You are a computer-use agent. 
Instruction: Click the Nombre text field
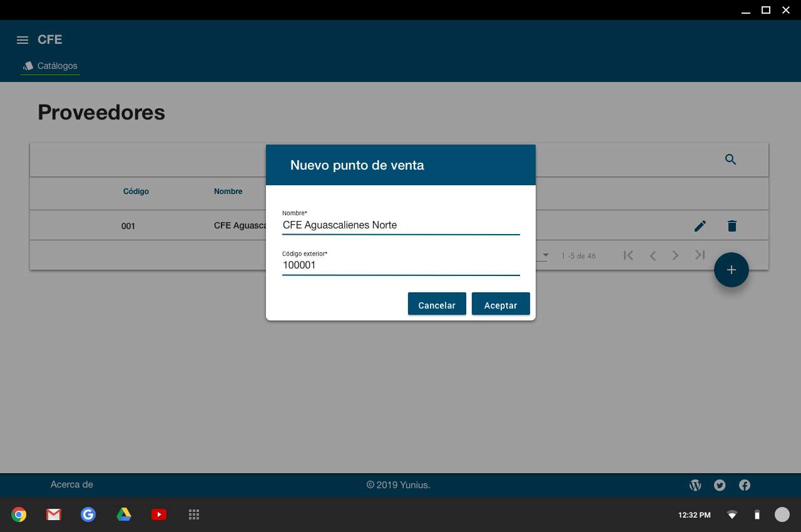pos(400,225)
